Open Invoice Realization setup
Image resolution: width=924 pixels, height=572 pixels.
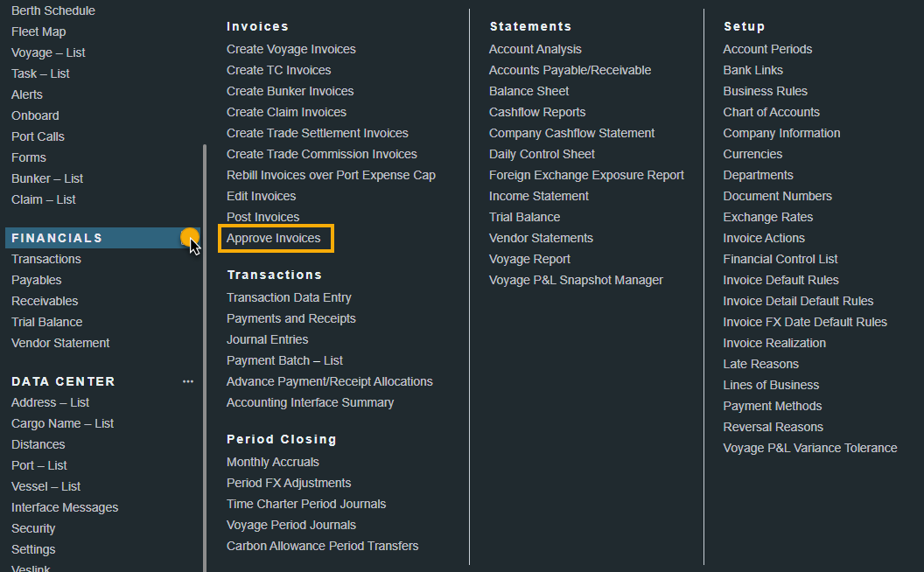point(773,343)
